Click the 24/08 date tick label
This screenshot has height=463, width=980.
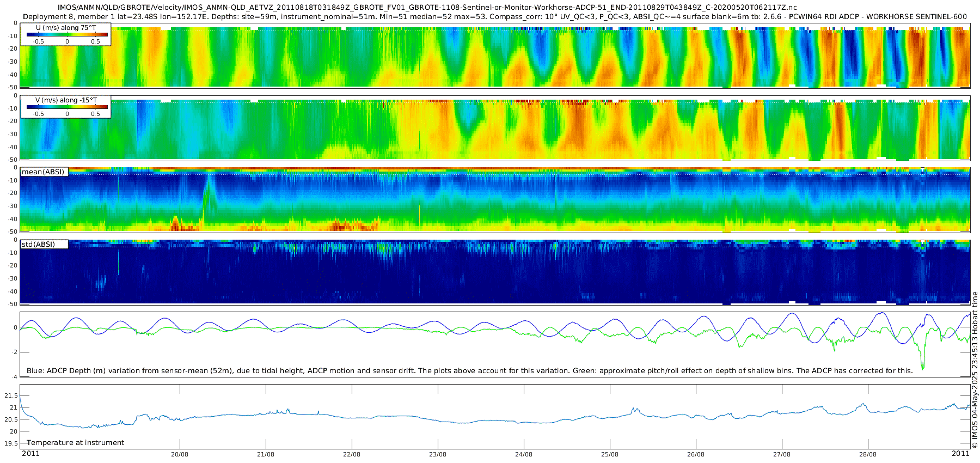coord(524,454)
